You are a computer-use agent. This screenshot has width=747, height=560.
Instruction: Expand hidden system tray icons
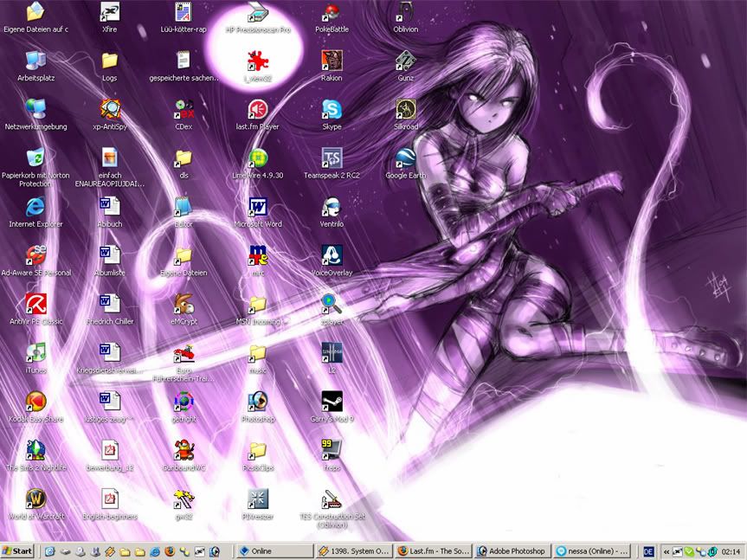pyautogui.click(x=667, y=552)
